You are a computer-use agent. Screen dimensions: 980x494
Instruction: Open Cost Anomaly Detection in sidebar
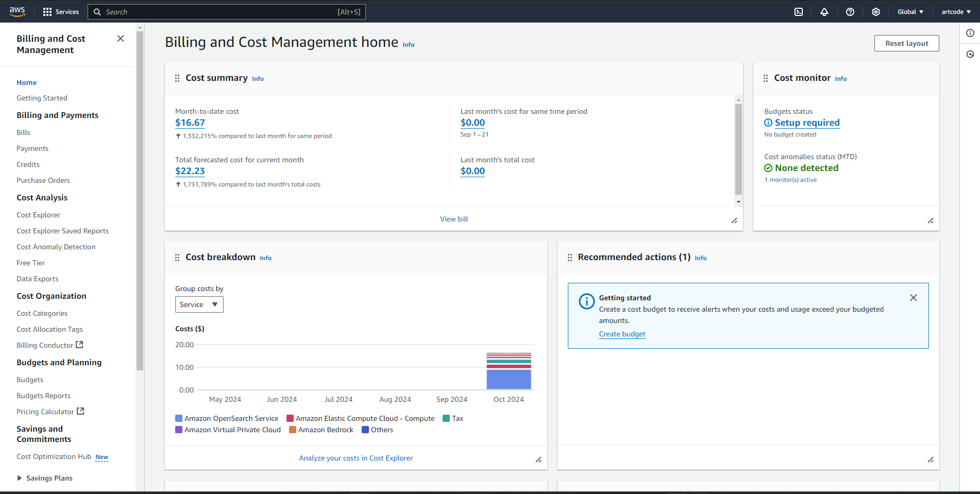click(x=56, y=247)
